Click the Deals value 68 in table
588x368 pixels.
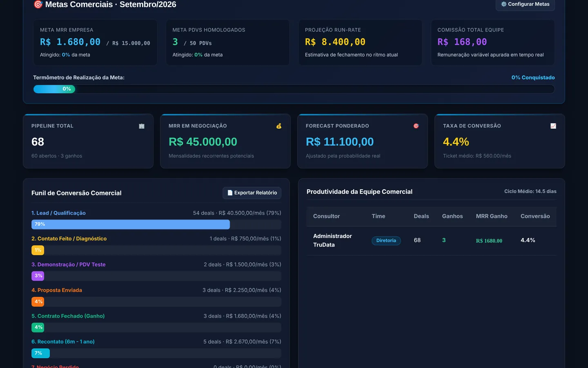(417, 240)
